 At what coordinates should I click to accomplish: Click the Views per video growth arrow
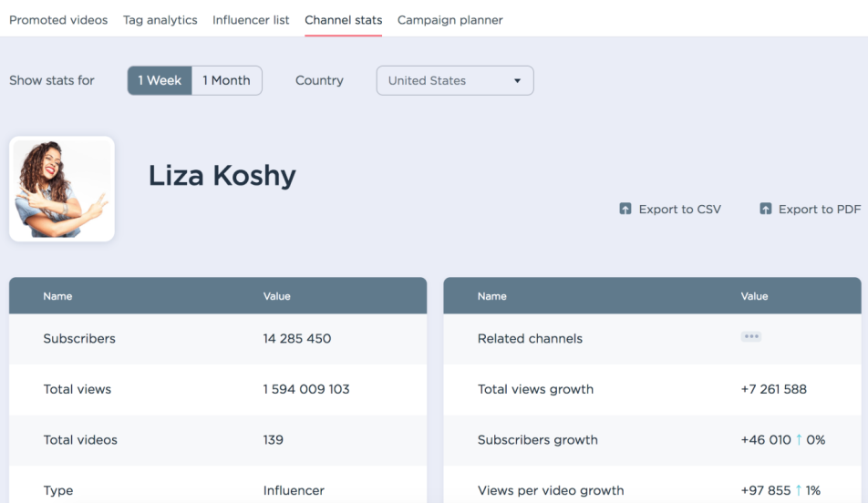click(x=799, y=490)
